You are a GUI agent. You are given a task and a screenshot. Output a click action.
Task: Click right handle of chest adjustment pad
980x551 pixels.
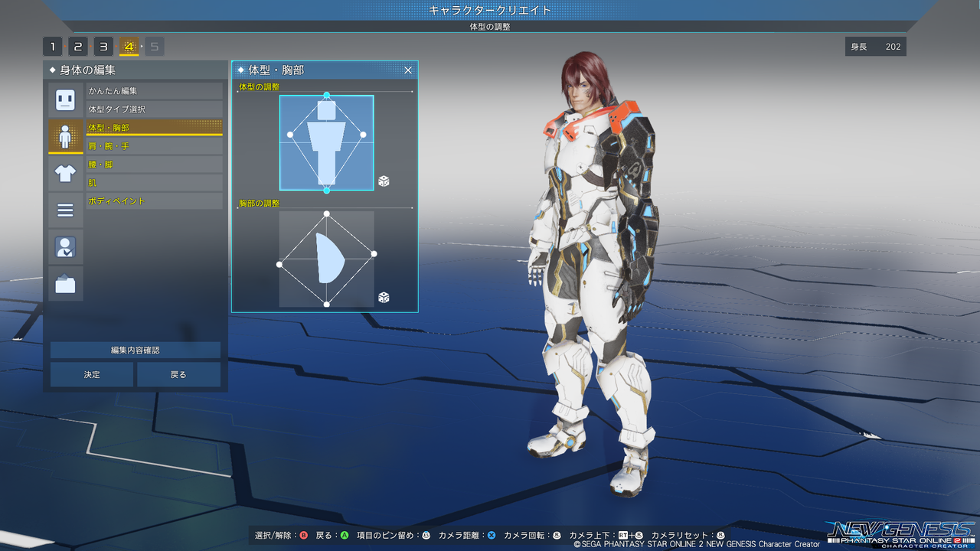(374, 254)
